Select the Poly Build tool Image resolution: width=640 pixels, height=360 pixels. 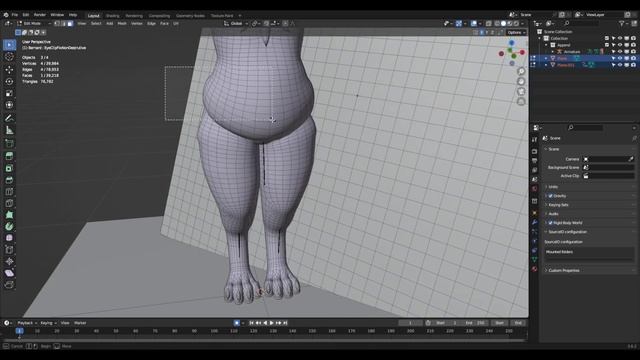9,215
